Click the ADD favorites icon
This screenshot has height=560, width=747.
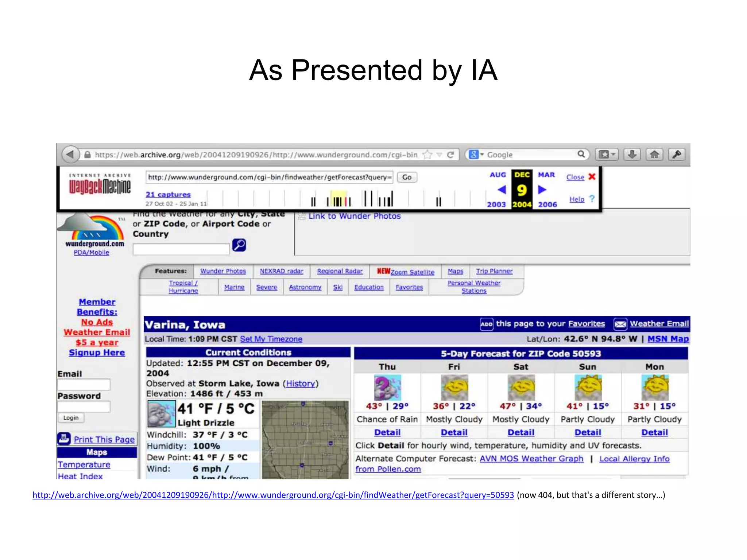[486, 324]
